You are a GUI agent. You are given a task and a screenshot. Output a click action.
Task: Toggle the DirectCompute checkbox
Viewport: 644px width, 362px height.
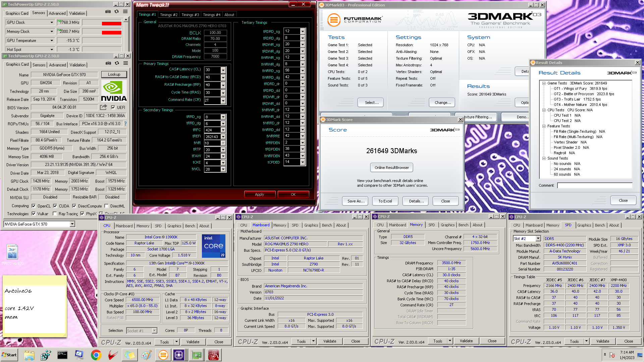(74, 206)
